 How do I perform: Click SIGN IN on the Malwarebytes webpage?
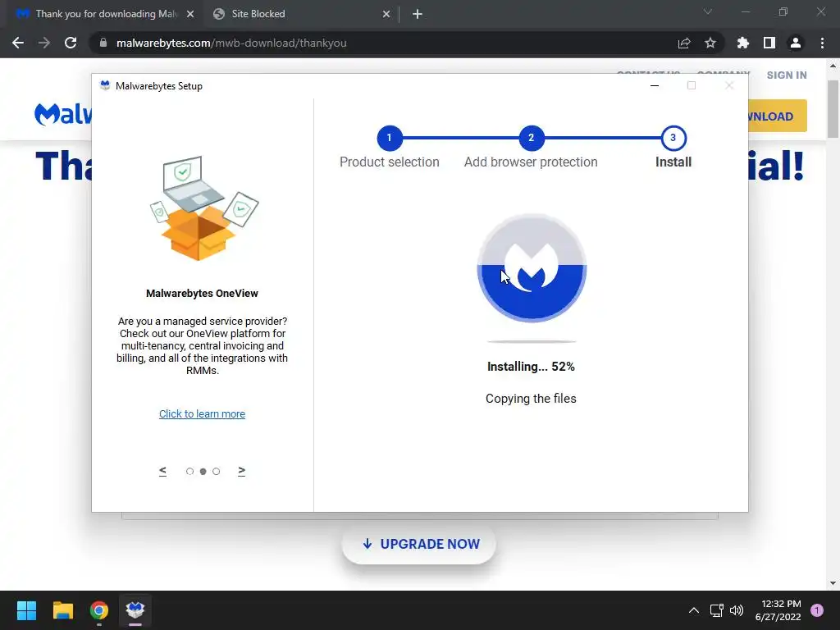point(787,75)
